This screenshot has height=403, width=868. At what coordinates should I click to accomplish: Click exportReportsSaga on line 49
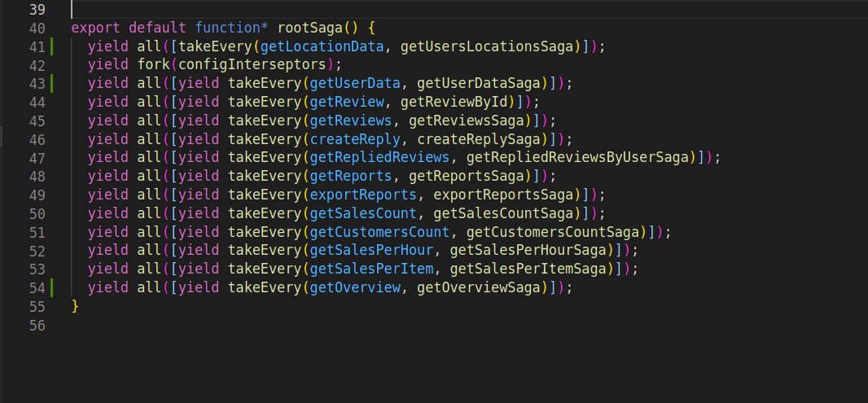[504, 195]
